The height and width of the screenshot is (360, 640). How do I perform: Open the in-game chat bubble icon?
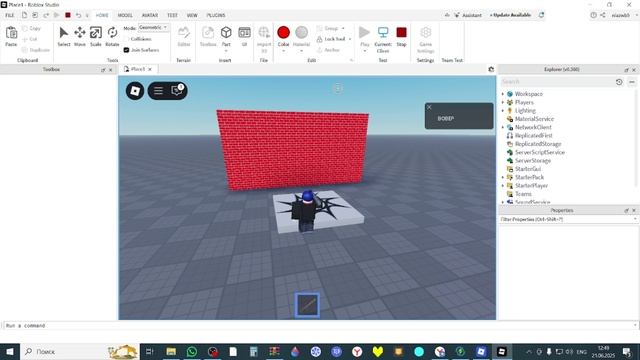[x=177, y=90]
